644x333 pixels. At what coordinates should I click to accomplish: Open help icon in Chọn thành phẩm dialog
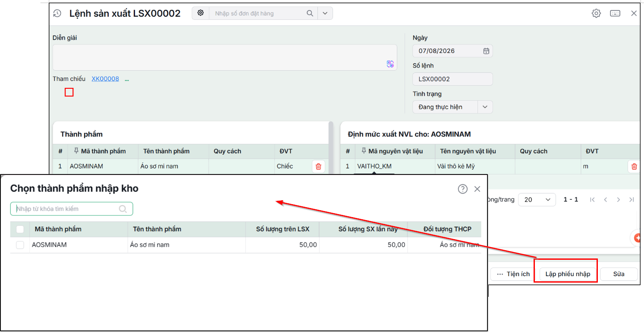point(462,189)
